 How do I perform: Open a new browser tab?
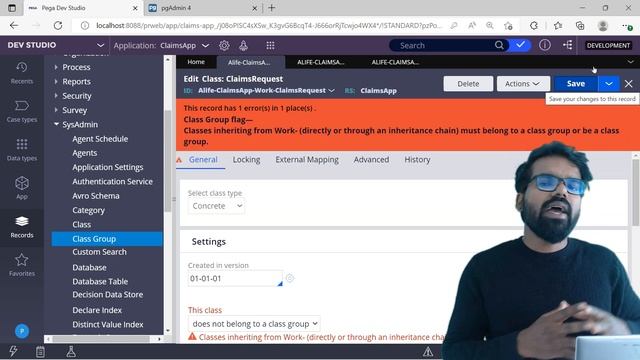point(272,8)
